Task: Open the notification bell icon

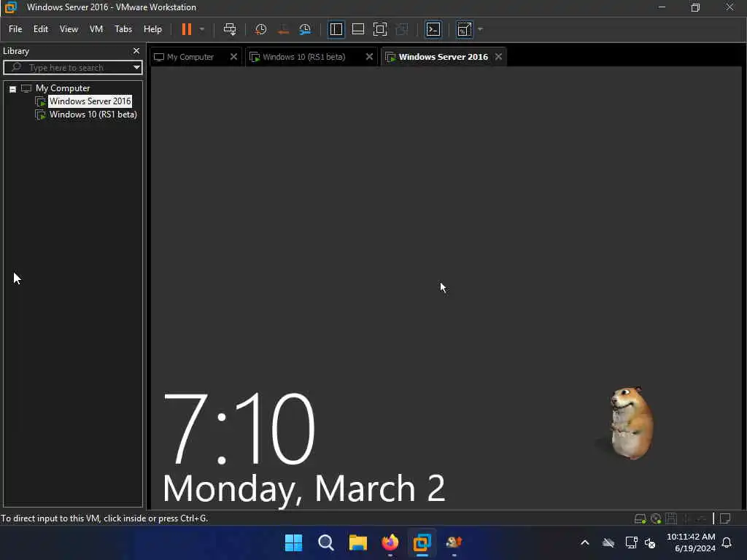Action: (x=727, y=542)
